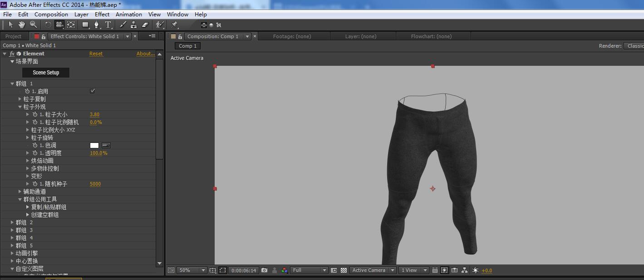The image size is (644, 280).
Task: Toggle the transparency grid button
Action: 344,270
